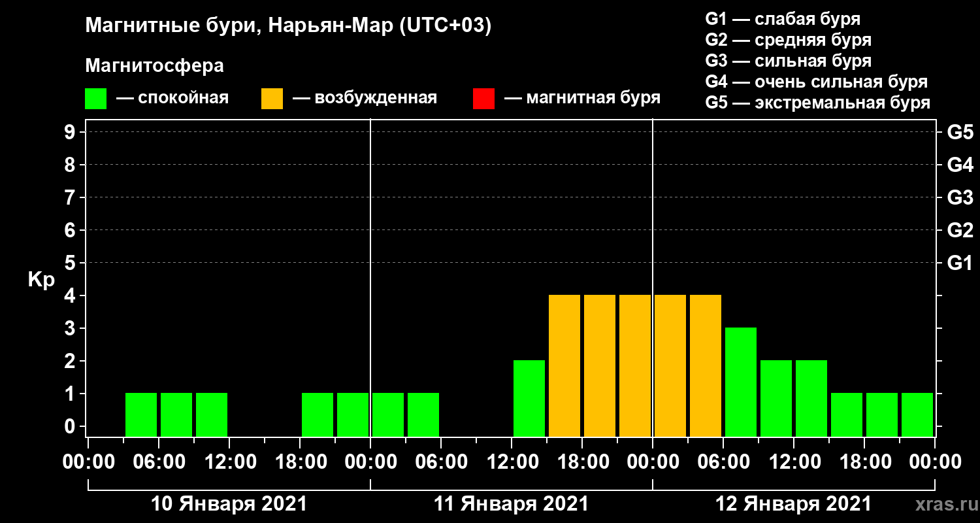The height and width of the screenshot is (523, 980).
Task: Click the '11 Января 2021' date label
Action: pos(511,504)
